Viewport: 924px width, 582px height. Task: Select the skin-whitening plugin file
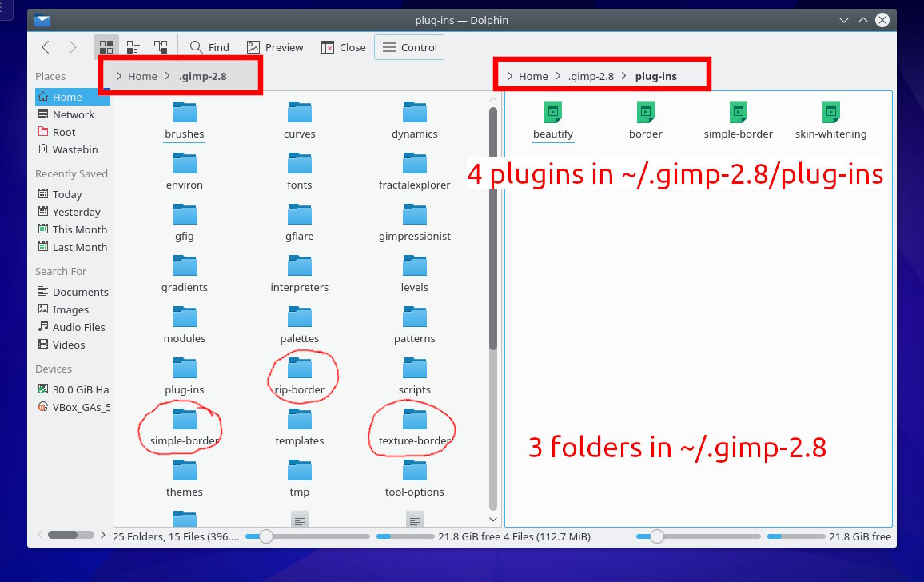(831, 120)
